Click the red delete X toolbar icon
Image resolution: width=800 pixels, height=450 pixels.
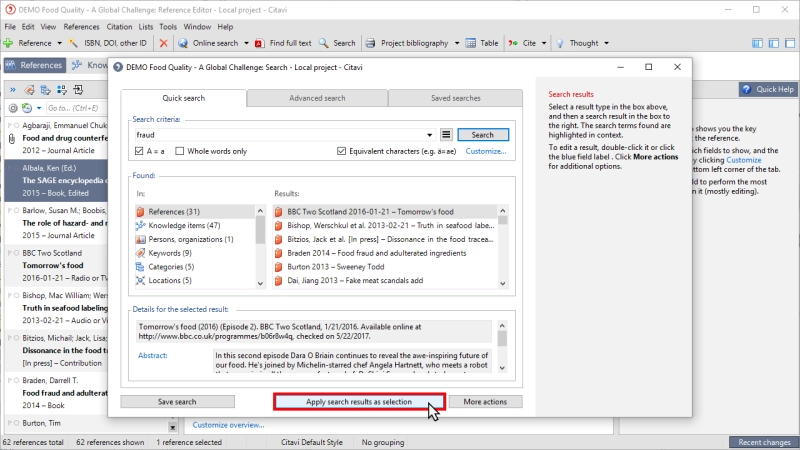pyautogui.click(x=163, y=43)
